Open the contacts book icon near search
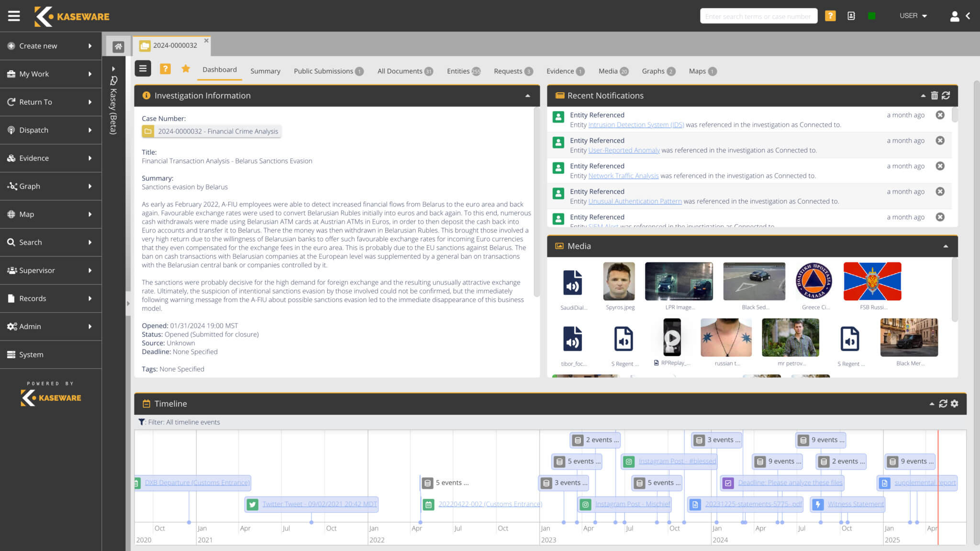The image size is (980, 551). (851, 16)
